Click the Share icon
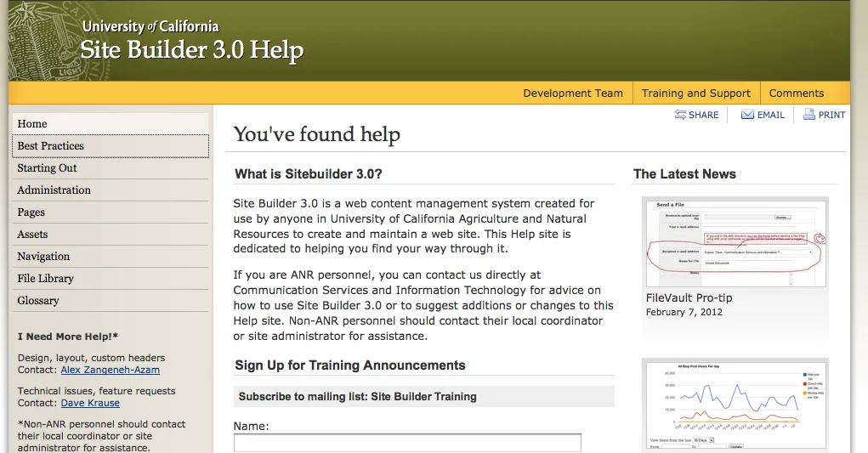Screen dimensions: 868x453 (x=680, y=115)
